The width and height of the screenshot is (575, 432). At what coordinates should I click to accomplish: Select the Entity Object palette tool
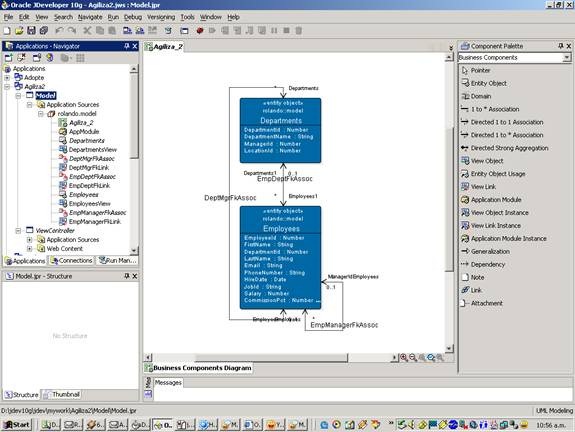pyautogui.click(x=484, y=83)
